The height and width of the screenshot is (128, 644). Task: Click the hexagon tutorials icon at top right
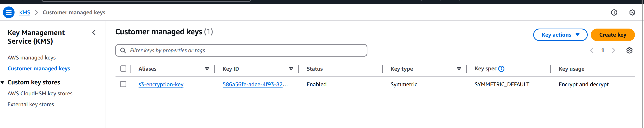[632, 12]
